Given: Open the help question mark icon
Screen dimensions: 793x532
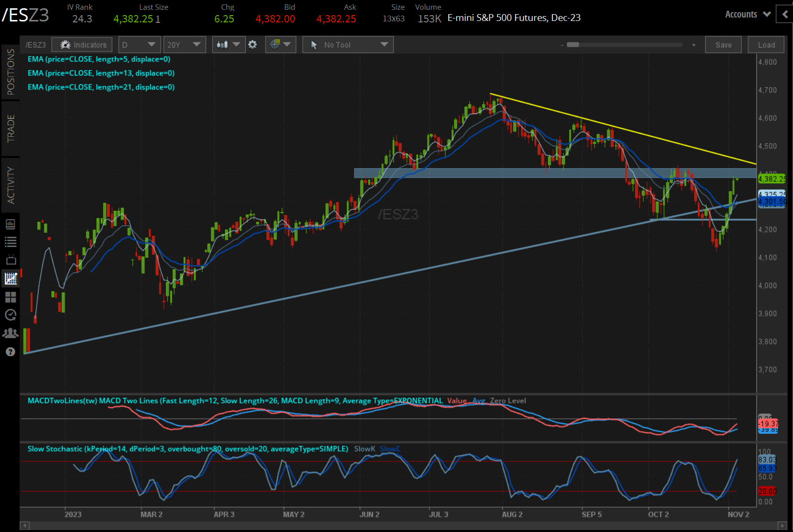Looking at the screenshot, I should tap(10, 352).
